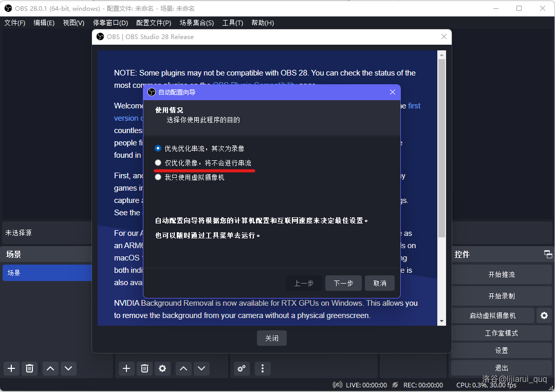
Task: Select 场景 item in scenes list
Action: pyautogui.click(x=47, y=273)
